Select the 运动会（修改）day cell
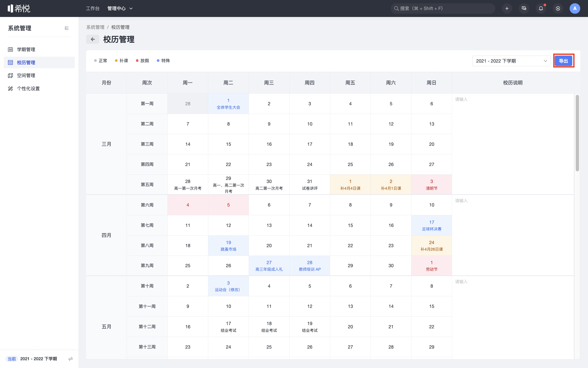 click(228, 286)
